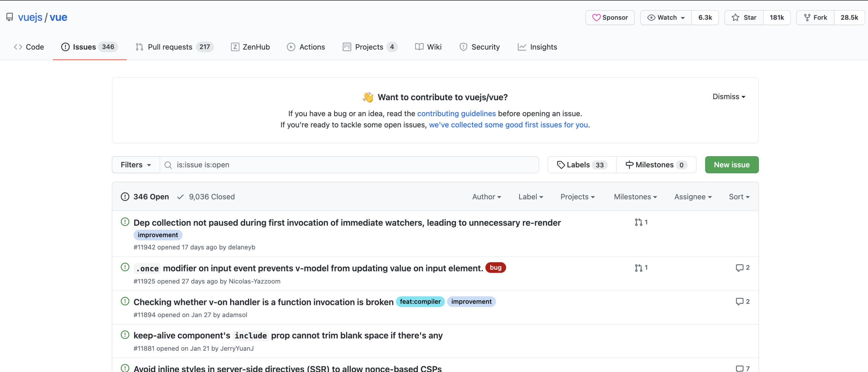Expand the Milestones filter dropdown in list header
868x372 pixels.
click(x=635, y=197)
